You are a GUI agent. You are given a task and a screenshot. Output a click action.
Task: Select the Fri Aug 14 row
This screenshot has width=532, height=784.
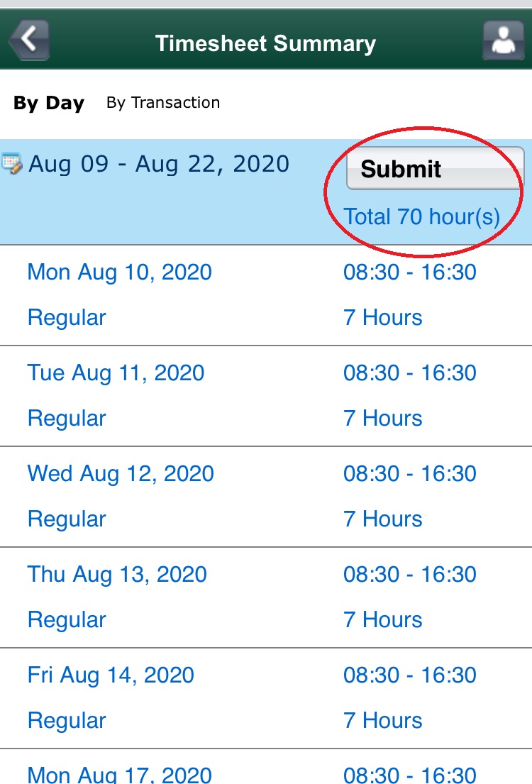pyautogui.click(x=113, y=675)
